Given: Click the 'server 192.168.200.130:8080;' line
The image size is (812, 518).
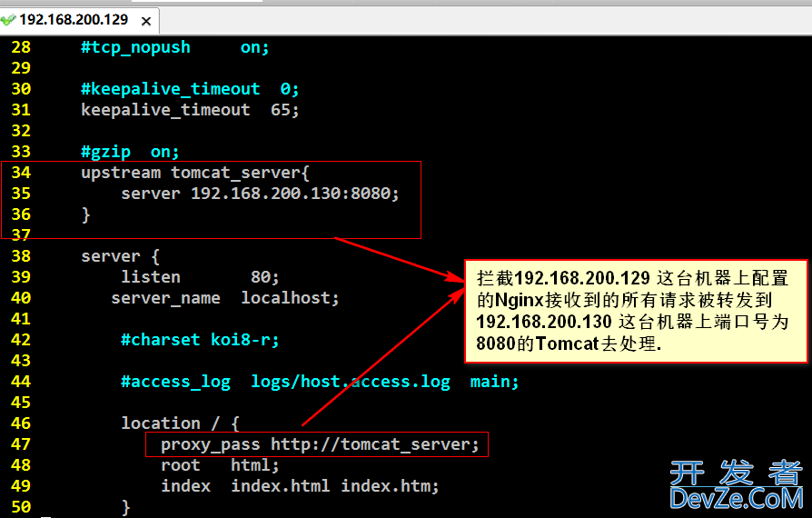Looking at the screenshot, I should 260,194.
